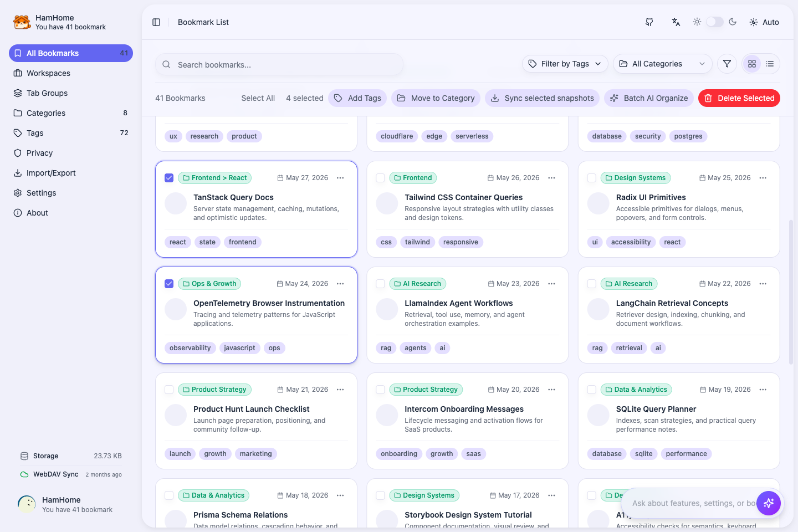Open more options for LangChain Retrieval Concepts

763,284
